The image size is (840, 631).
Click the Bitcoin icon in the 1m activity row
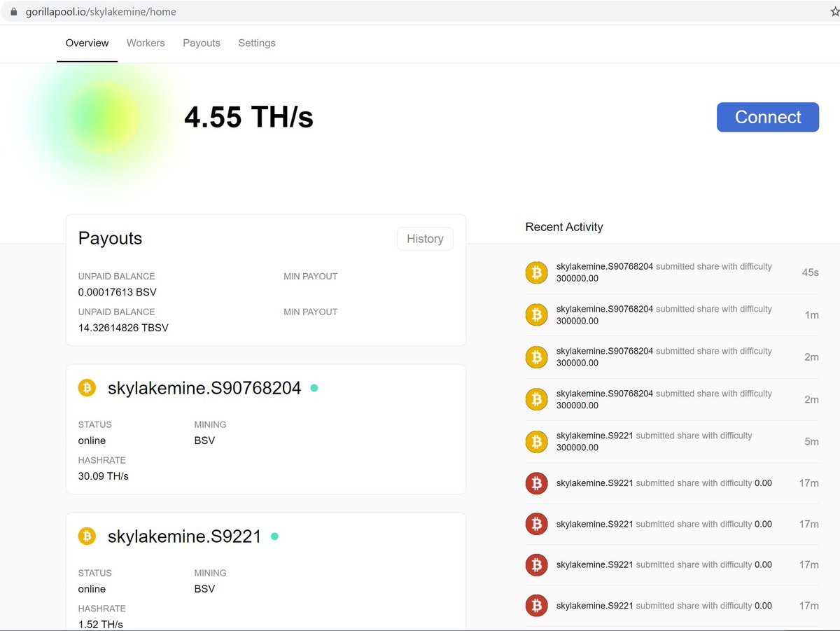coord(536,315)
